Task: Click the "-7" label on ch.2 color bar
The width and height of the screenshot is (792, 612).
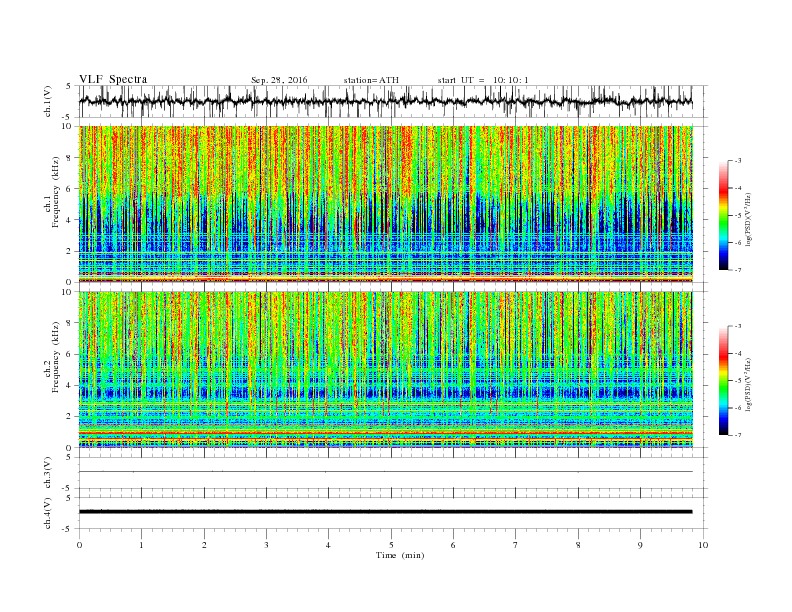Action: [738, 435]
